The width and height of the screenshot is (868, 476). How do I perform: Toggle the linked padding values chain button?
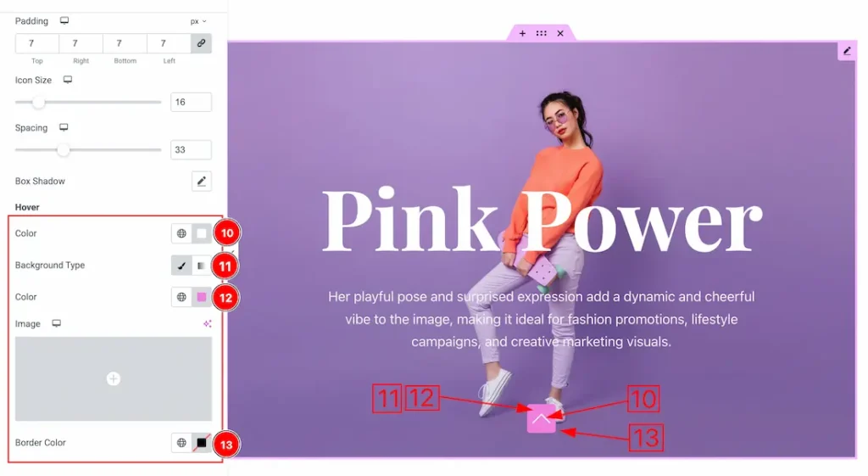coord(201,43)
